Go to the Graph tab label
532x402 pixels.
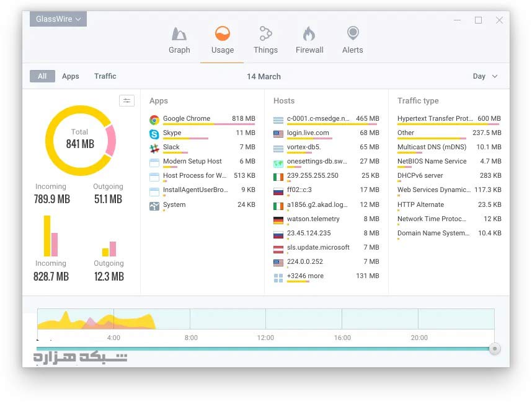pos(179,50)
